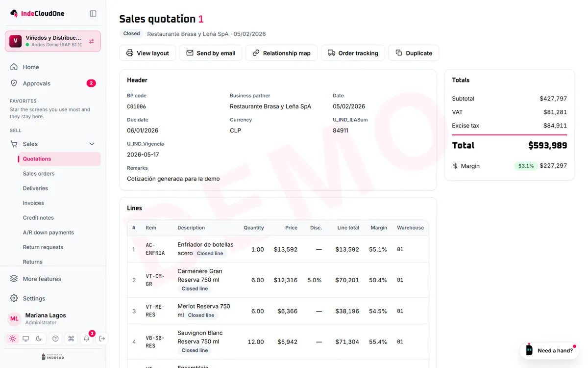Click the ML avatar circle
The height and width of the screenshot is (368, 588).
click(x=14, y=319)
